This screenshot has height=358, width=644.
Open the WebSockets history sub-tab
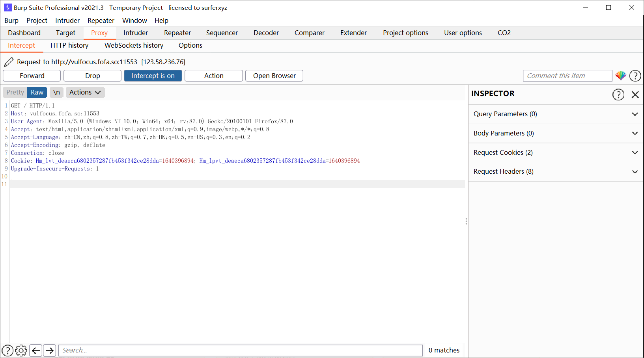point(134,45)
